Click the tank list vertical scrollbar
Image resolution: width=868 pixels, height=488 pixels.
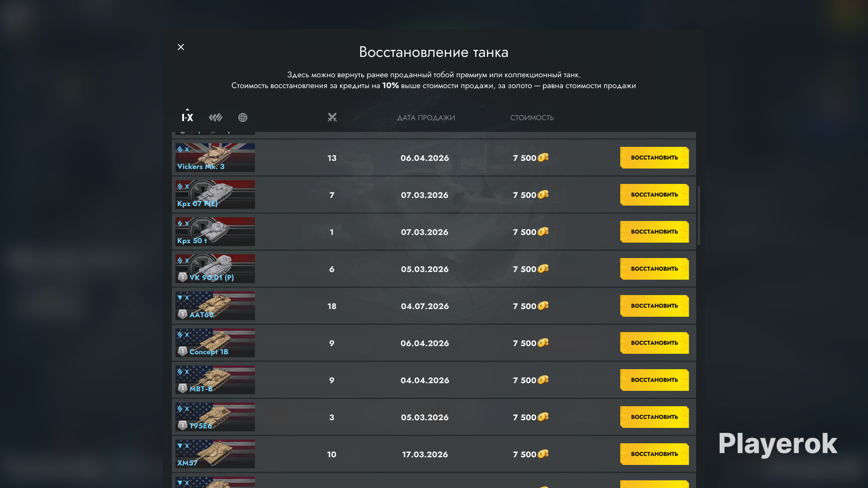(699, 215)
